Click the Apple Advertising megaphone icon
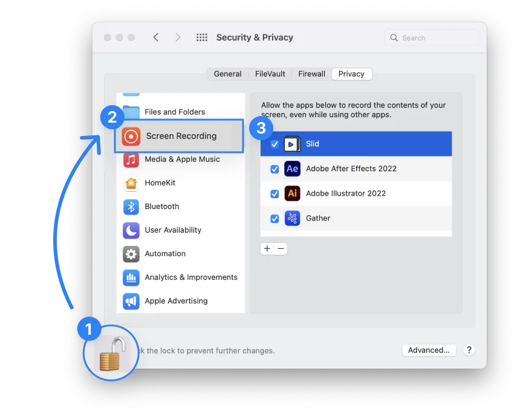The width and height of the screenshot is (520, 420). tap(131, 301)
